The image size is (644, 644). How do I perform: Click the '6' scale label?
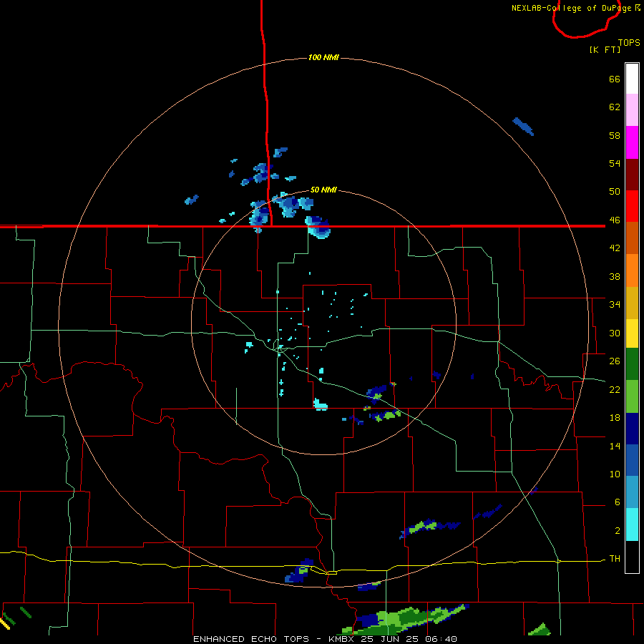point(618,502)
